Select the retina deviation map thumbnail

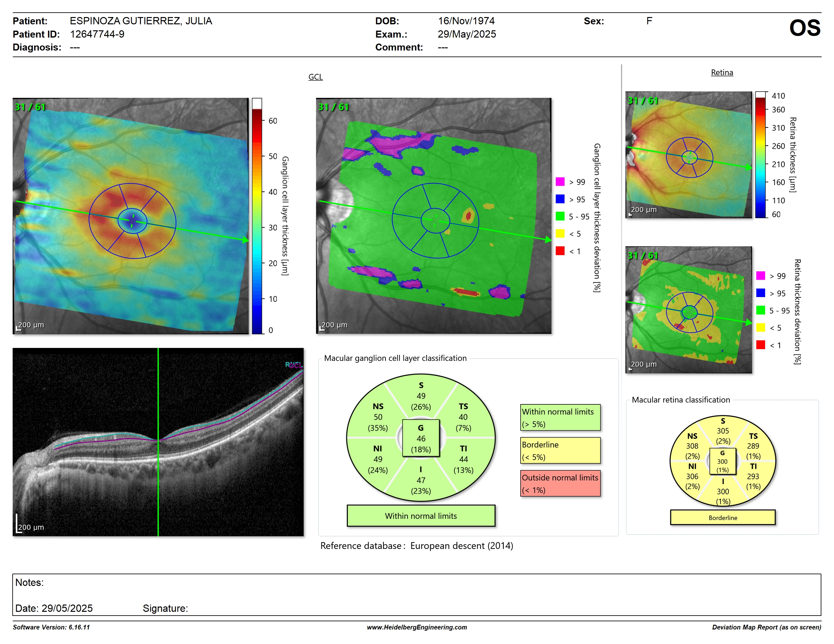(x=688, y=310)
